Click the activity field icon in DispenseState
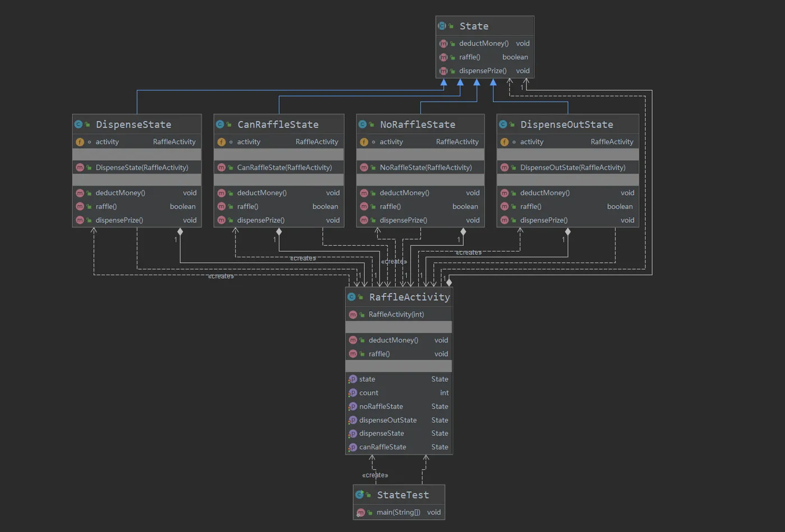785x532 pixels. tap(80, 142)
